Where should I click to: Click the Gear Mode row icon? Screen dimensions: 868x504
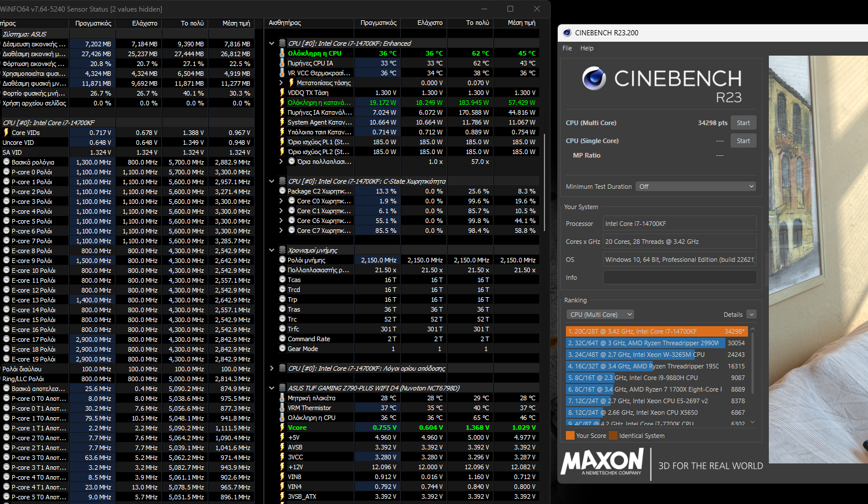click(x=282, y=349)
